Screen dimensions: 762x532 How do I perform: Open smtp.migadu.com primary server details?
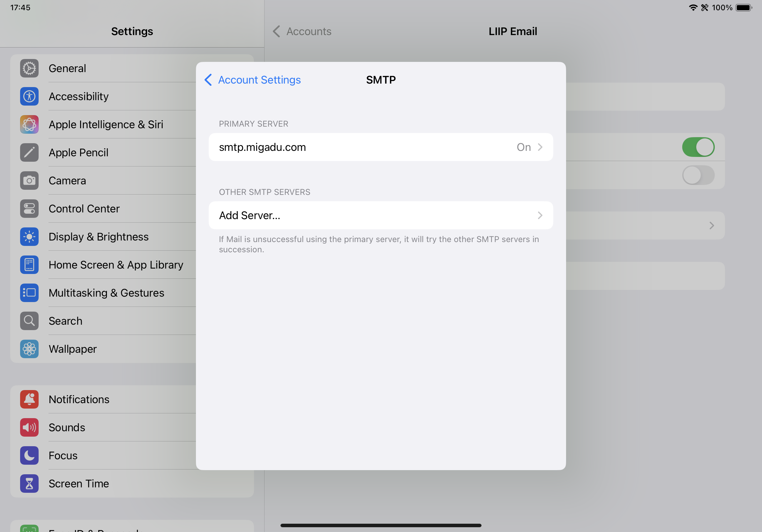(x=380, y=147)
